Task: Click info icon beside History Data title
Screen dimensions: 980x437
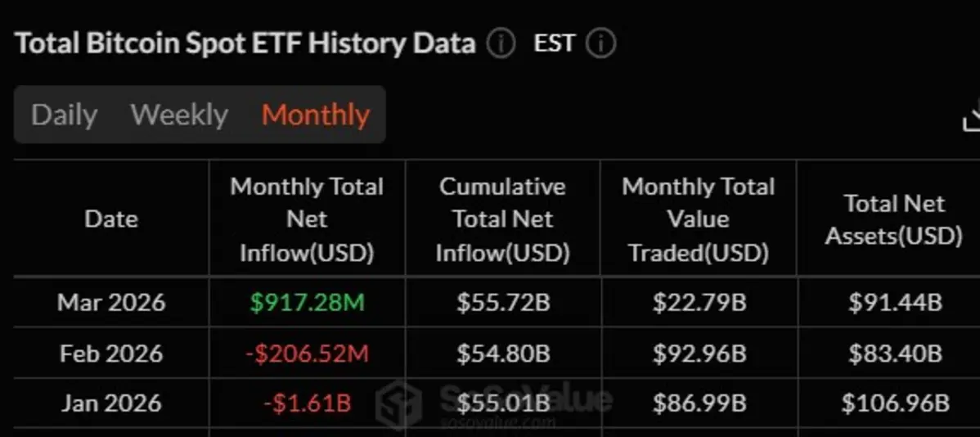Action: point(501,44)
